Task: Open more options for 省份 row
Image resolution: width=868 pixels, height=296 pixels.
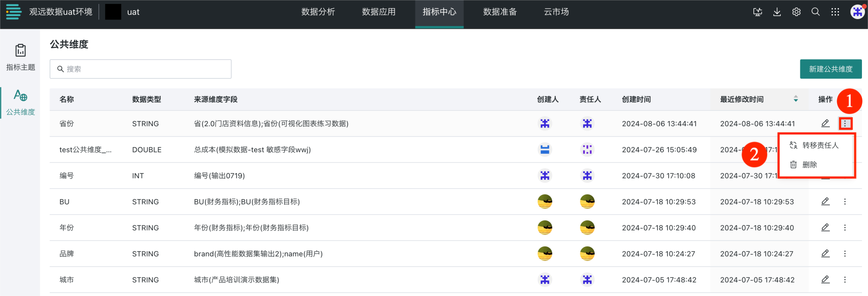Action: pyautogui.click(x=845, y=124)
